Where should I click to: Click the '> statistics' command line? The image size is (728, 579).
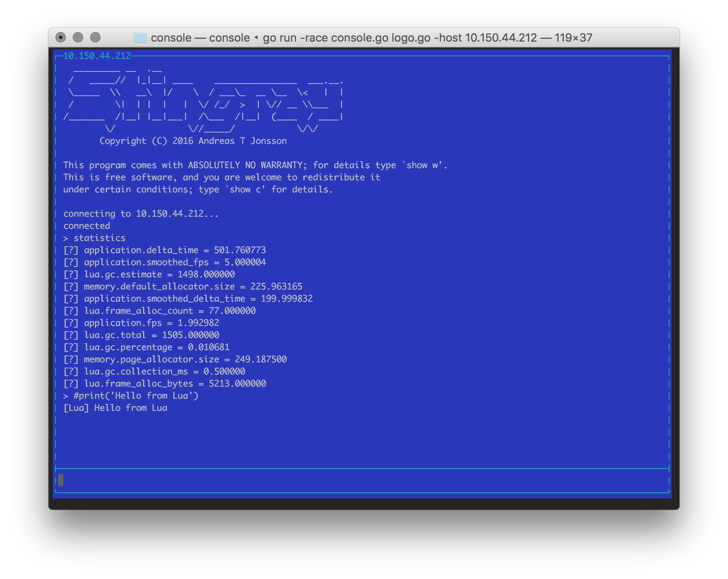94,238
